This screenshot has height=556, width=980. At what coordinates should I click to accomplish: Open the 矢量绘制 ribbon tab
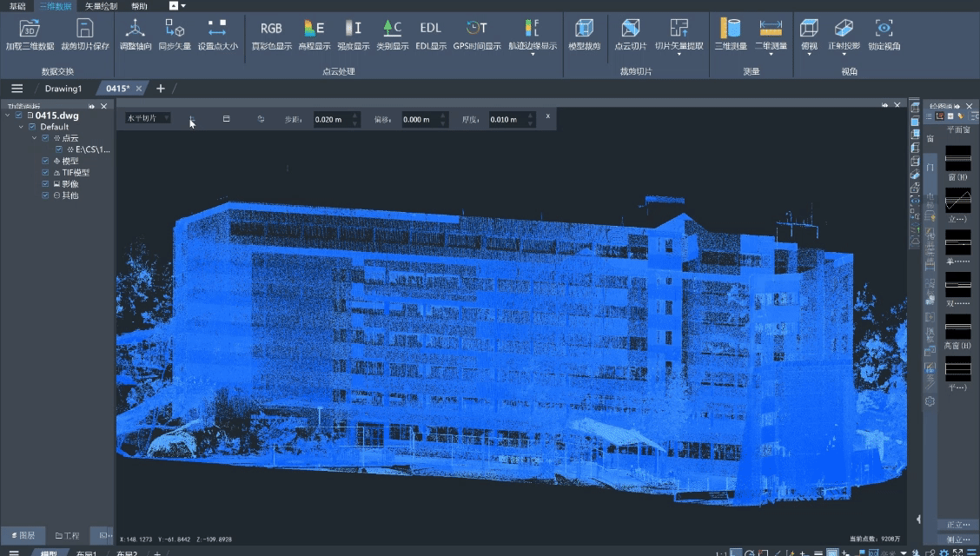pos(101,6)
